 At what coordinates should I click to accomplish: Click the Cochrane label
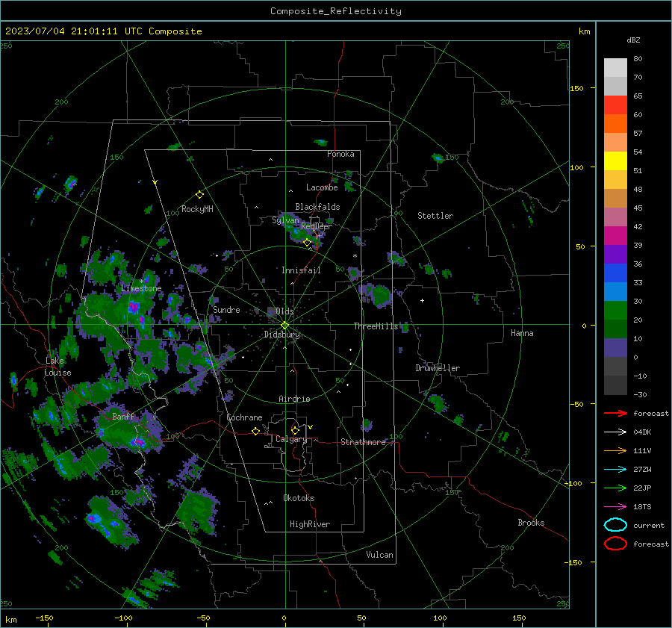click(x=244, y=417)
